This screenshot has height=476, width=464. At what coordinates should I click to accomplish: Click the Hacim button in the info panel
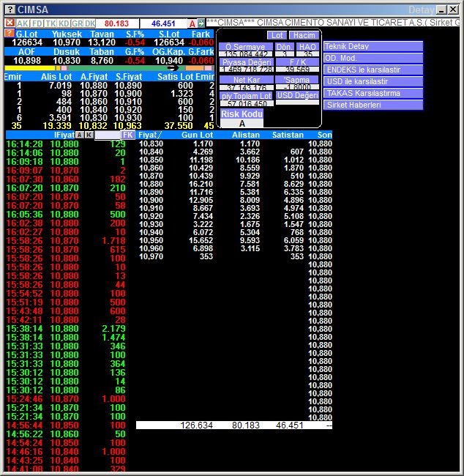click(304, 35)
